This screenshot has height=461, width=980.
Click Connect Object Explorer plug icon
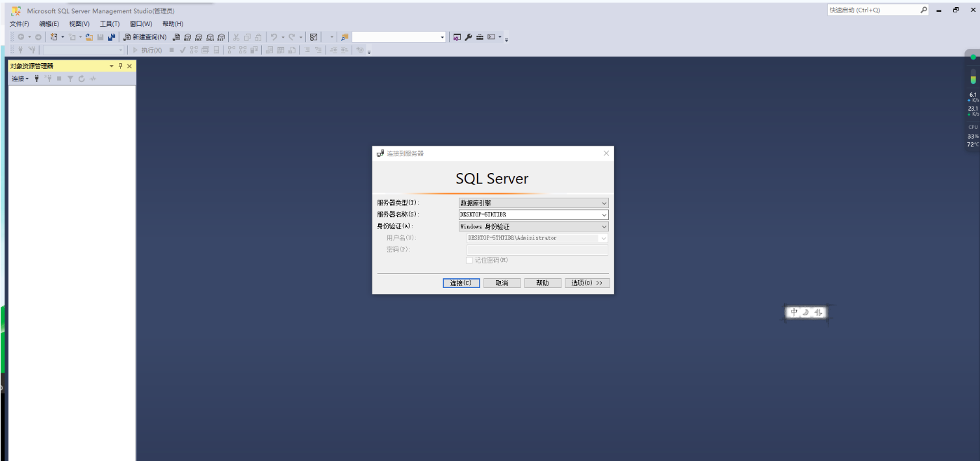(36, 79)
